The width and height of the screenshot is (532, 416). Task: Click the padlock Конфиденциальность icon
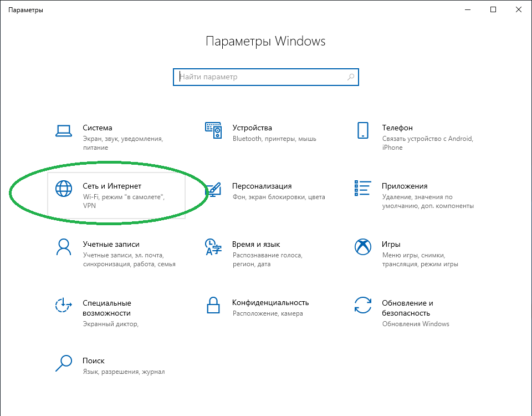pyautogui.click(x=213, y=305)
